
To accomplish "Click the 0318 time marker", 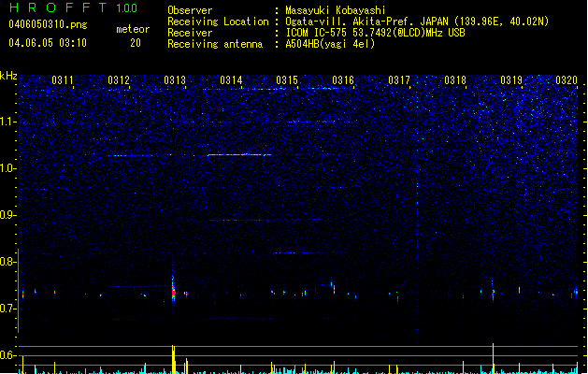I will pos(455,79).
